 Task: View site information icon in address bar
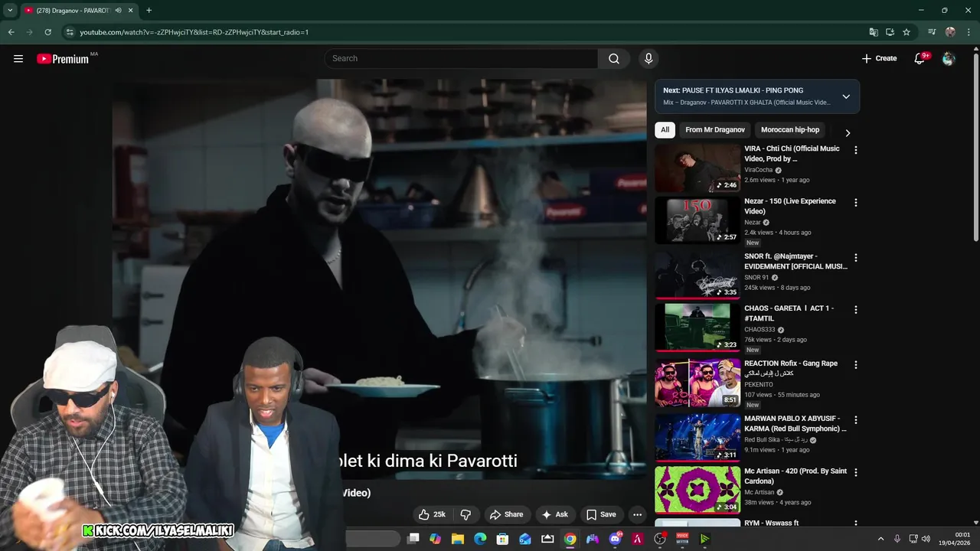[70, 32]
